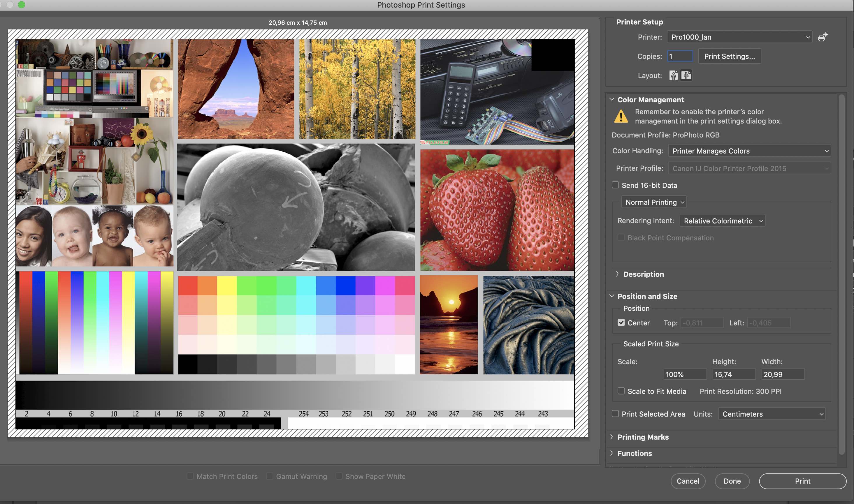Tick the Print Selected Area checkbox
Screen dimensions: 854x504
(x=615, y=414)
